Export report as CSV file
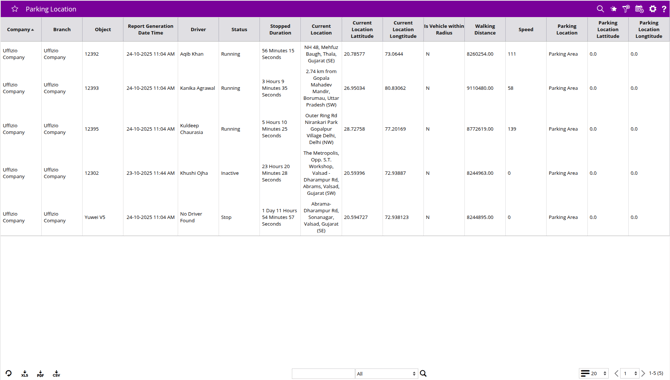670x380 pixels. (x=56, y=374)
